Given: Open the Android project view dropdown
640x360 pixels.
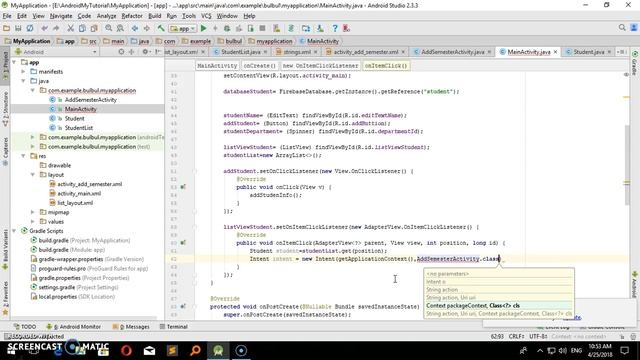Looking at the screenshot, I should tap(56, 52).
